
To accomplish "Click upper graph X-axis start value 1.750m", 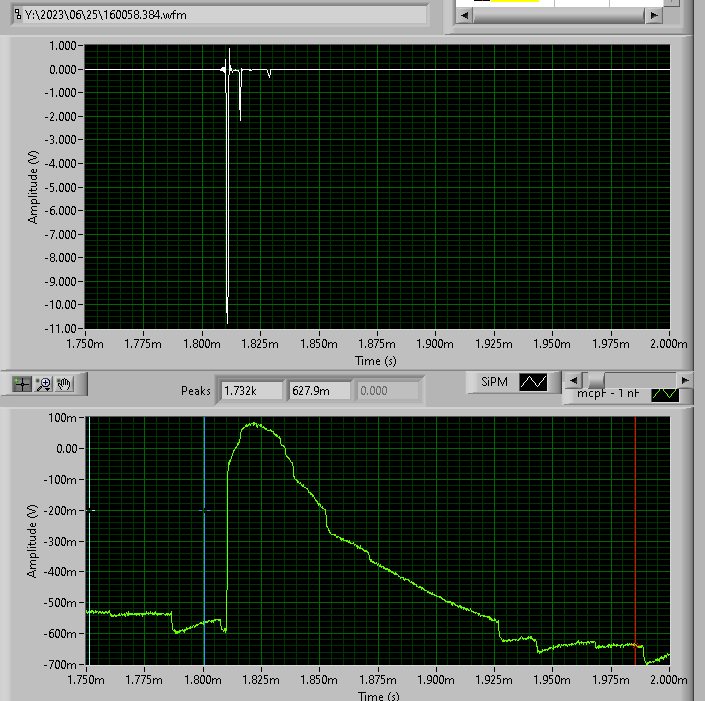I will click(x=85, y=344).
